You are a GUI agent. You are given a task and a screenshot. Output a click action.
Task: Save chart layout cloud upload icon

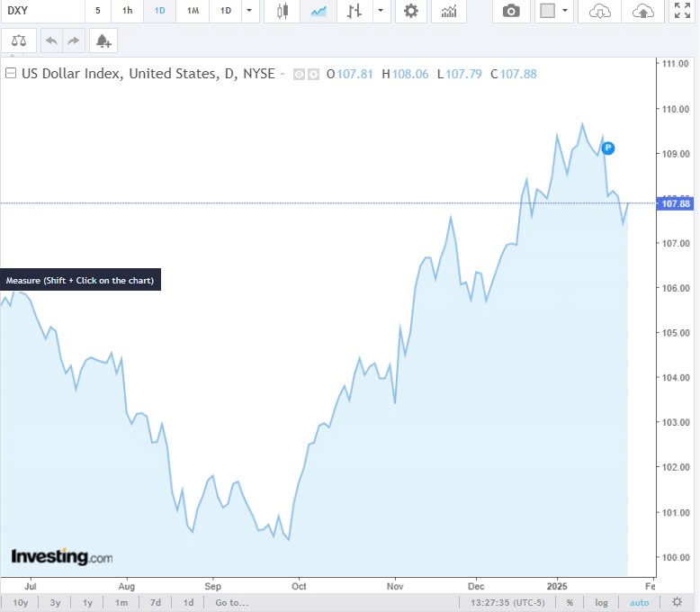642,11
